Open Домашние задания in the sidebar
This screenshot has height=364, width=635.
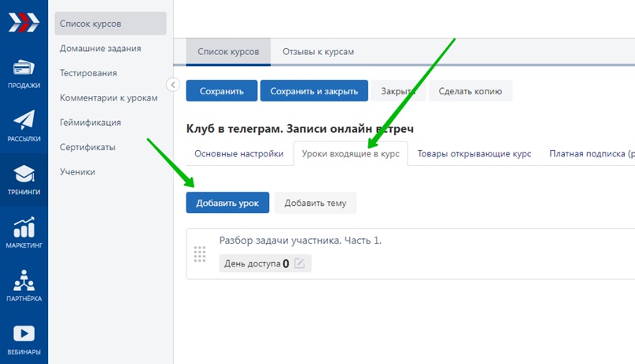click(x=101, y=48)
